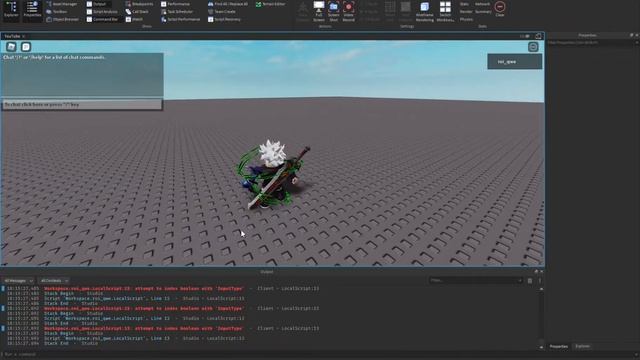Viewport: 640px width, 360px height.
Task: Open the Toolbox window
Action: tap(57, 12)
